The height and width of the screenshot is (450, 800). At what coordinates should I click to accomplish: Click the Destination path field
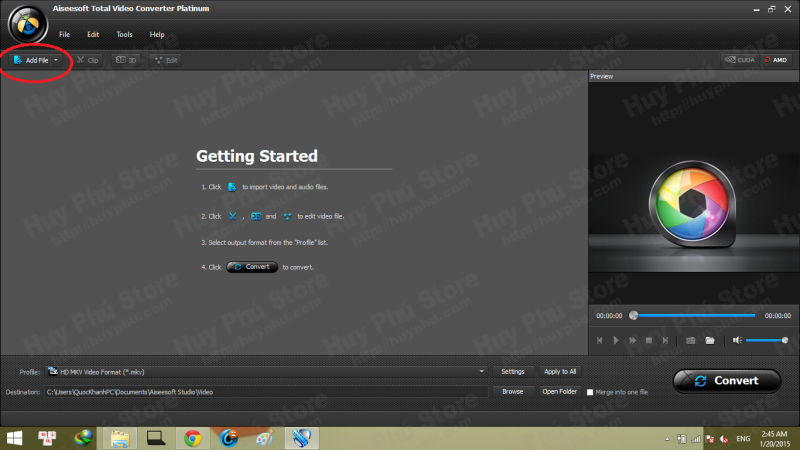pos(266,392)
